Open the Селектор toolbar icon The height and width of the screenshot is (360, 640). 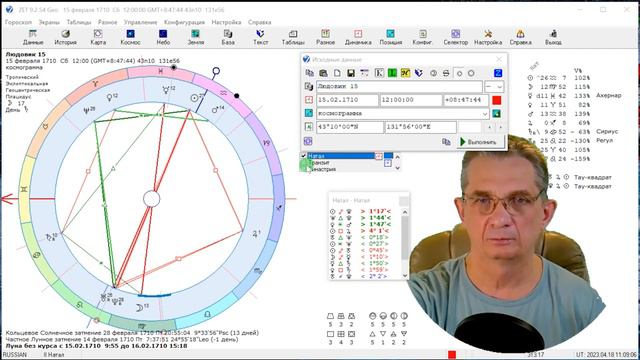point(456,37)
